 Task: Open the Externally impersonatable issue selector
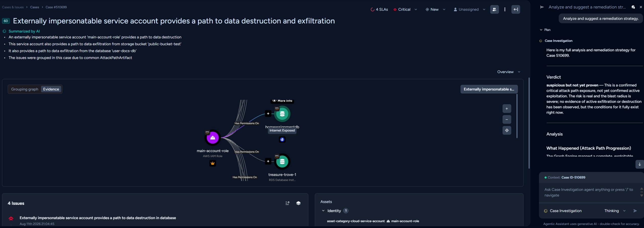pyautogui.click(x=489, y=89)
